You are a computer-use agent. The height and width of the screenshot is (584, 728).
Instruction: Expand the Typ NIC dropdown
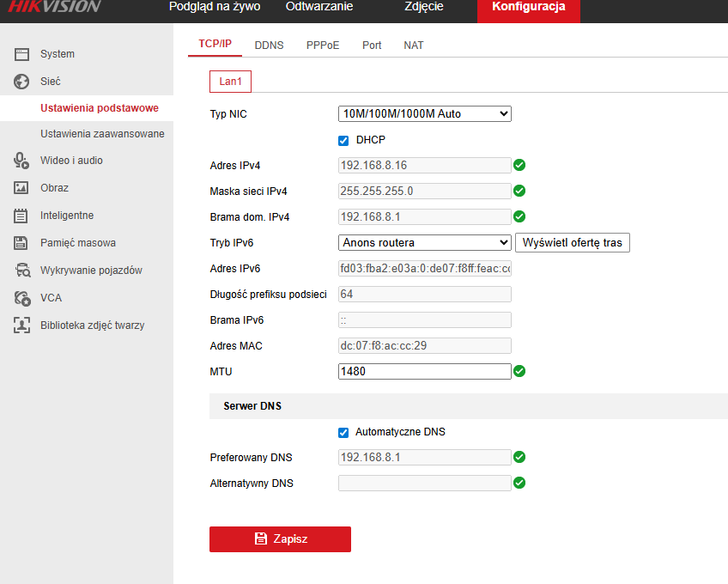(x=425, y=113)
